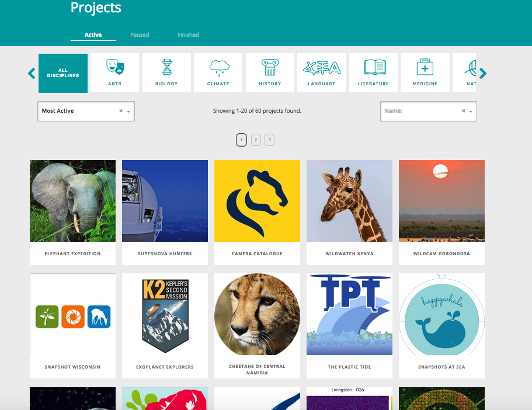Click the Showing 1-20 of 60 projects text
Viewport: 532px width, 410px height.
pos(257,110)
